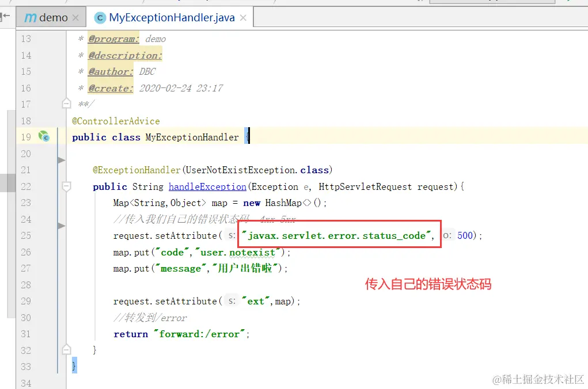Click the HashMap constructor call
Viewport: 588px width, 389px height.
(x=293, y=203)
